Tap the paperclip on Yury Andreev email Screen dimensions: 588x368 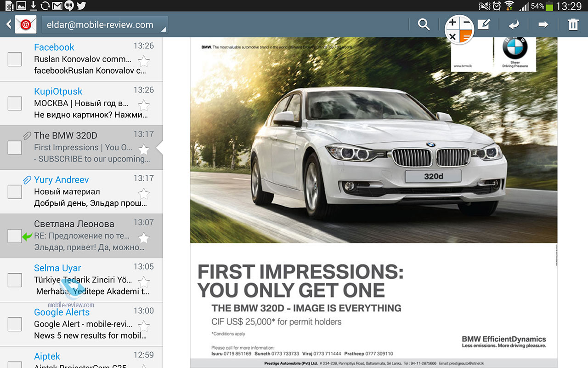pos(28,179)
